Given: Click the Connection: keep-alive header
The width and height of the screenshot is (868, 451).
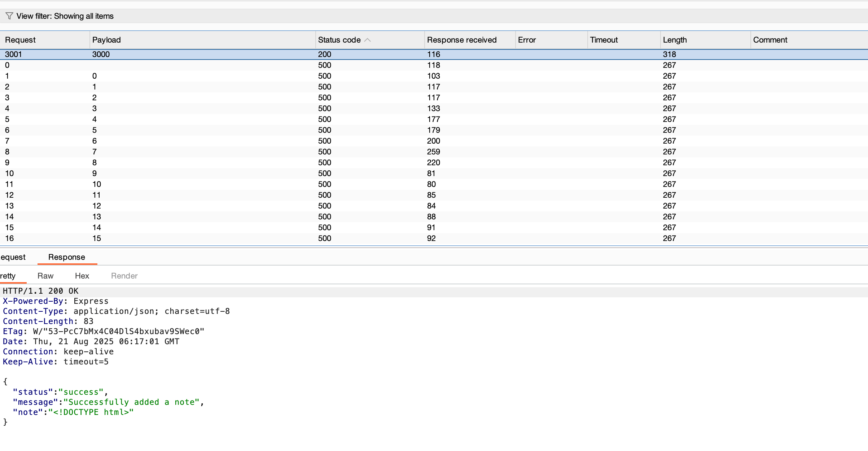Looking at the screenshot, I should tap(58, 351).
